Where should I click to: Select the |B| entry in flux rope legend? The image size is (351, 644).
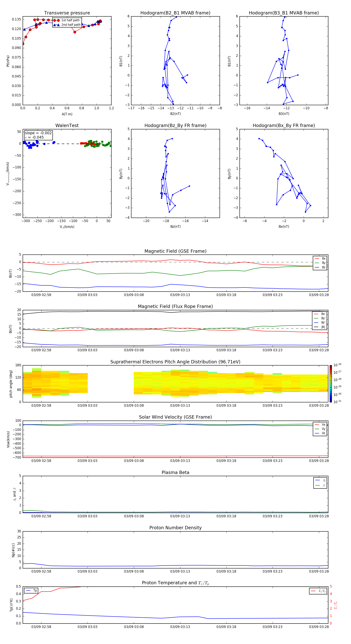pyautogui.click(x=320, y=327)
